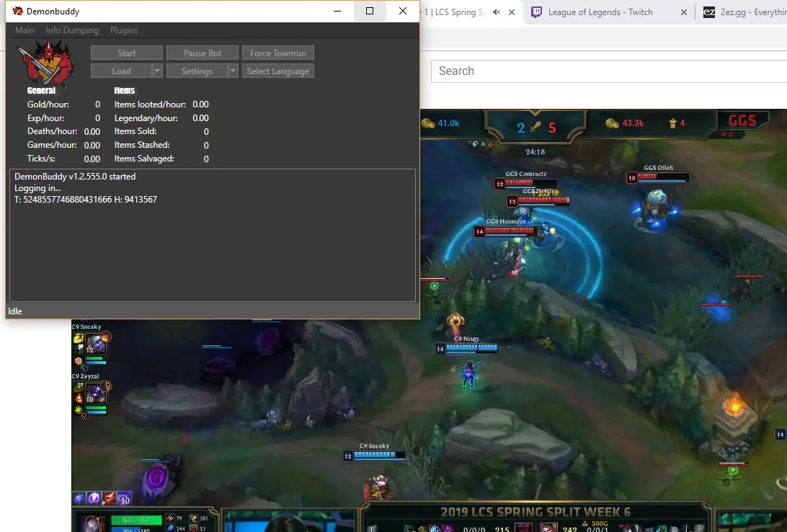Click the Load button
This screenshot has width=787, height=532.
121,71
